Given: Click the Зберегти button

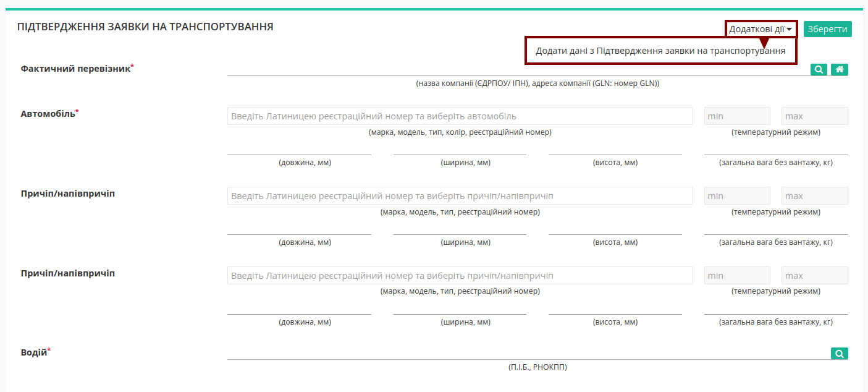Looking at the screenshot, I should tap(828, 29).
